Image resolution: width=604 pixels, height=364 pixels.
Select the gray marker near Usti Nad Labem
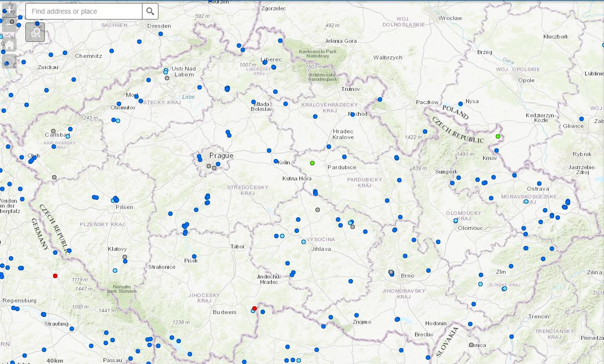[167, 78]
